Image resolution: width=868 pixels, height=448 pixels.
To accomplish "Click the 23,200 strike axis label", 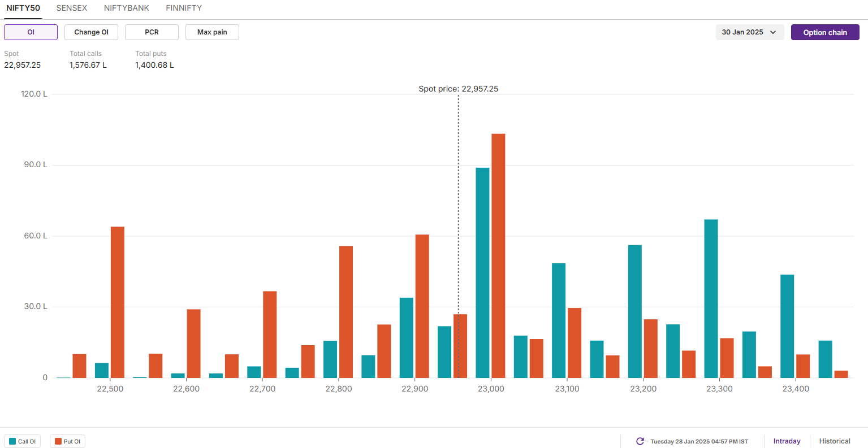I will [x=644, y=389].
